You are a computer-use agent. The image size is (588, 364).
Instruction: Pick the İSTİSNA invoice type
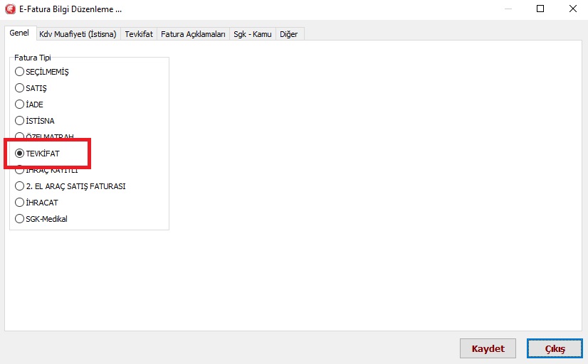(20, 121)
